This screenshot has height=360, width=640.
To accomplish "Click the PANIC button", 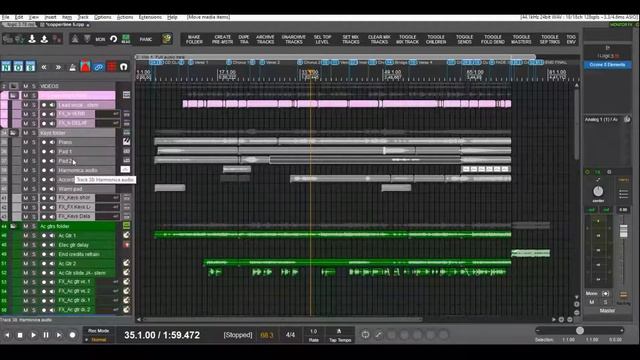I will tap(146, 39).
